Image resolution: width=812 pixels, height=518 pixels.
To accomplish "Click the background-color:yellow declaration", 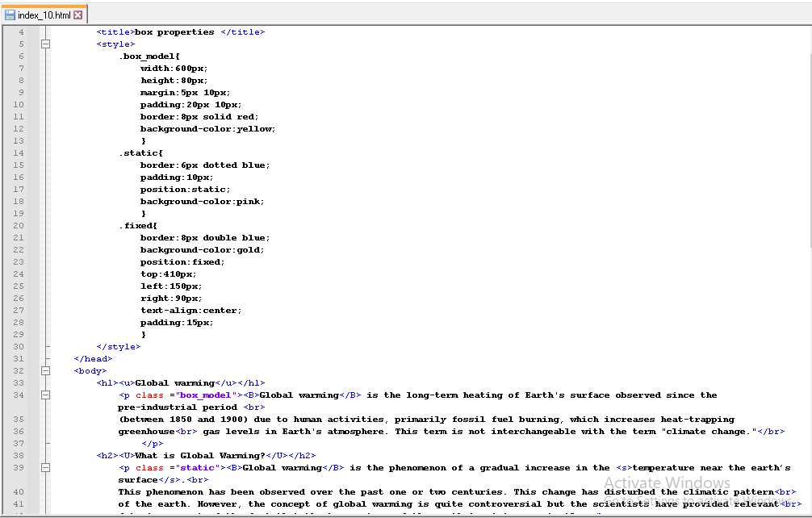I will (207, 129).
